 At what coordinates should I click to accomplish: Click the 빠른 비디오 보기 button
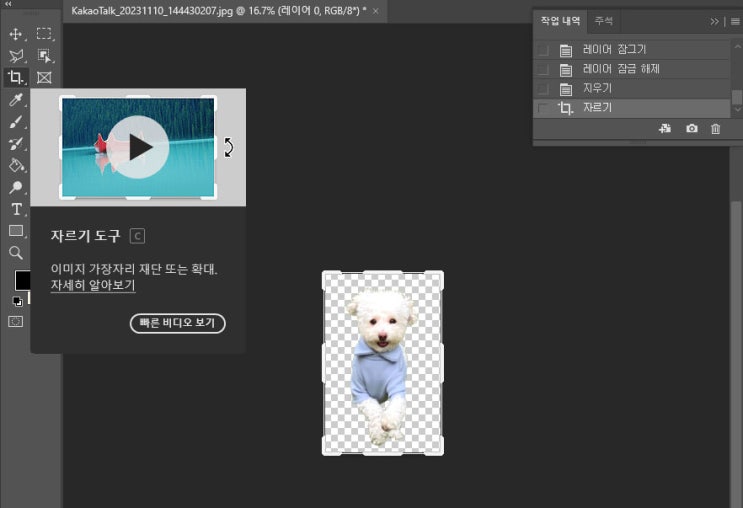pyautogui.click(x=178, y=323)
